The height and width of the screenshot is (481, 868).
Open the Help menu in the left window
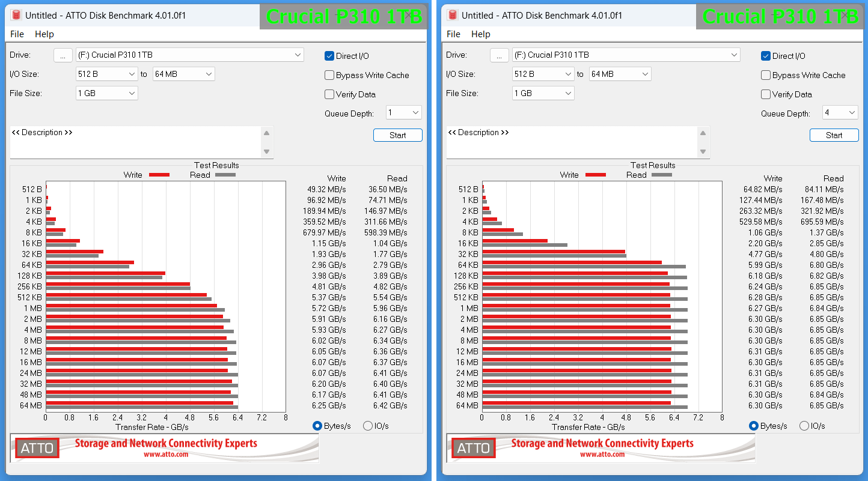pos(44,34)
